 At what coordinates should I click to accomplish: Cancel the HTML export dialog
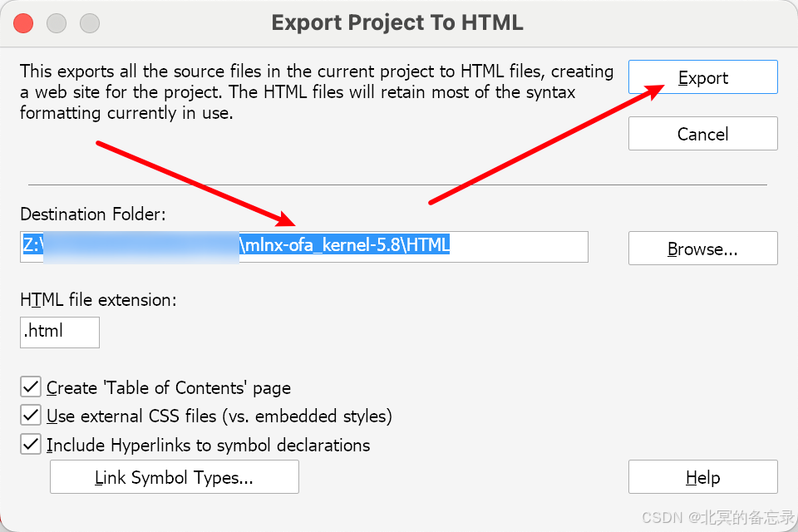(703, 134)
